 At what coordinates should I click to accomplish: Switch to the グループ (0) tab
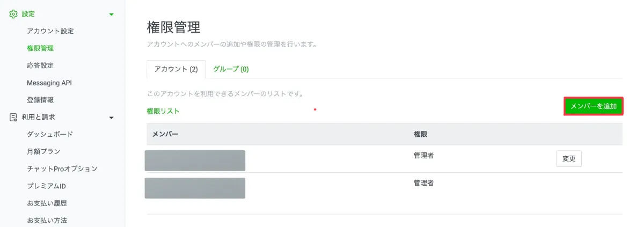[231, 69]
